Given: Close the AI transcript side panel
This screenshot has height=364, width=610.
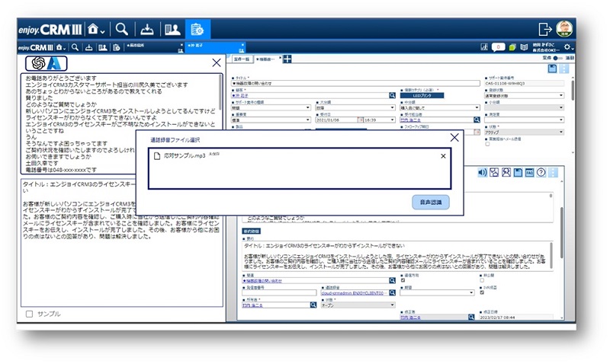Looking at the screenshot, I should (217, 62).
